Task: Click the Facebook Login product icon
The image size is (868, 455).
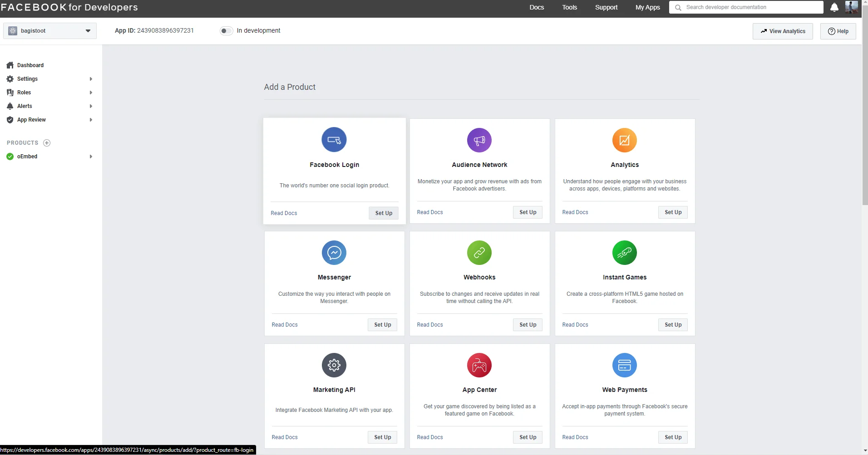Action: (334, 140)
